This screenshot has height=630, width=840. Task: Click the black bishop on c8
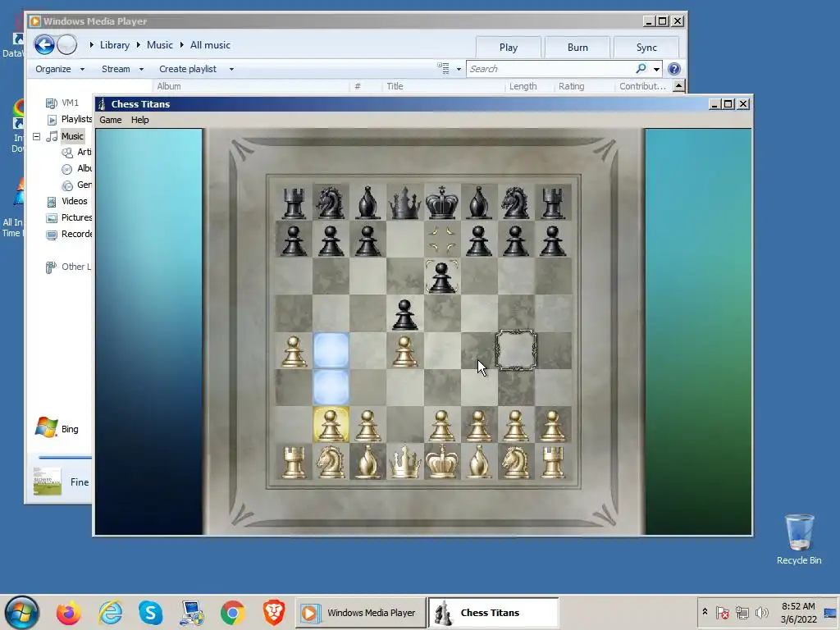coord(368,203)
